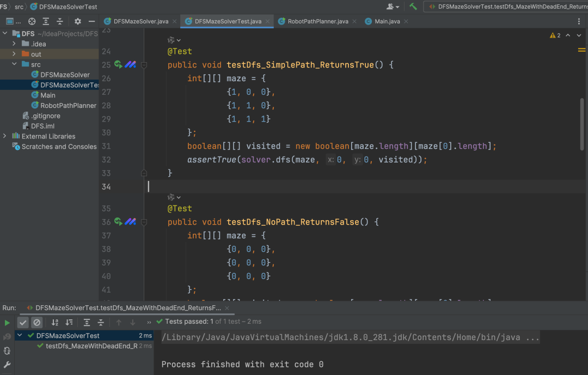The image size is (588, 375).
Task: Close the DFSMazeSolverTest.java tab
Action: 267,21
